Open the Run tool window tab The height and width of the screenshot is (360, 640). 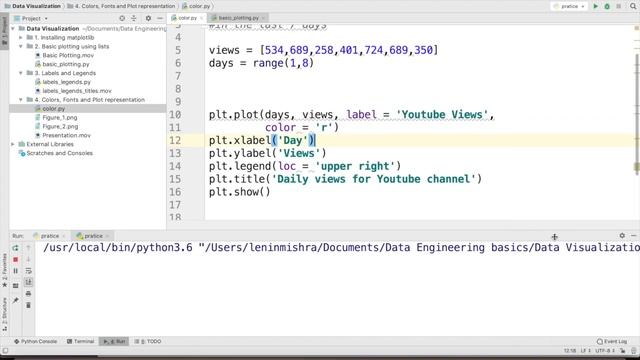point(114,341)
